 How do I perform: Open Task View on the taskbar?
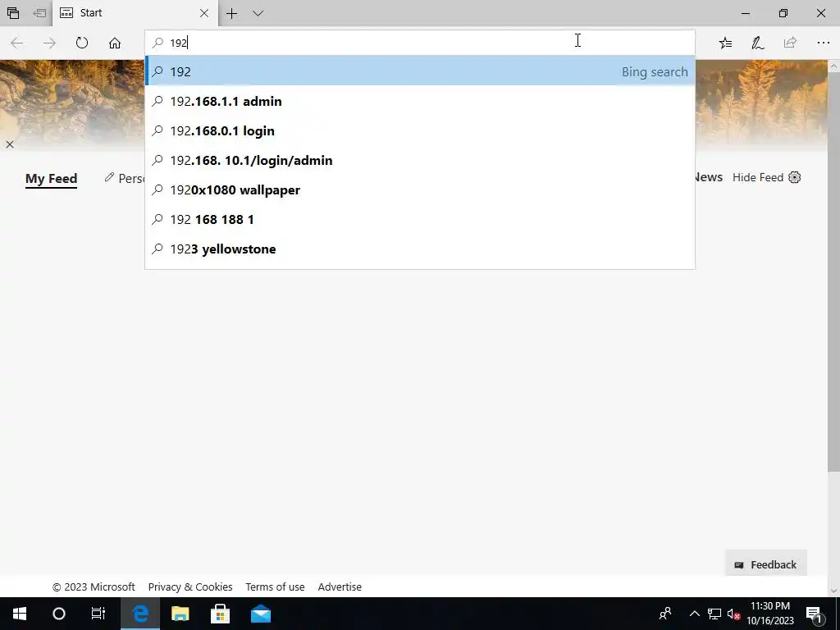[x=98, y=614]
